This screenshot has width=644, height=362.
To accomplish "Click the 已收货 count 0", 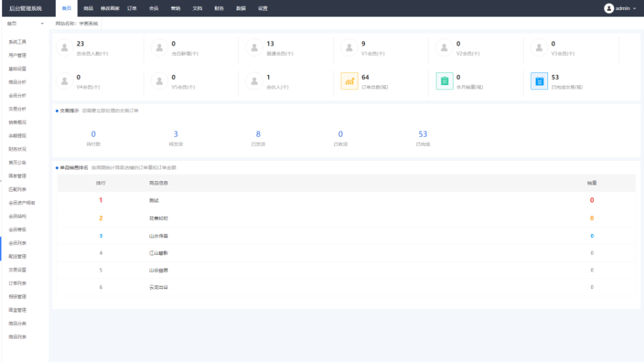I will (x=341, y=134).
